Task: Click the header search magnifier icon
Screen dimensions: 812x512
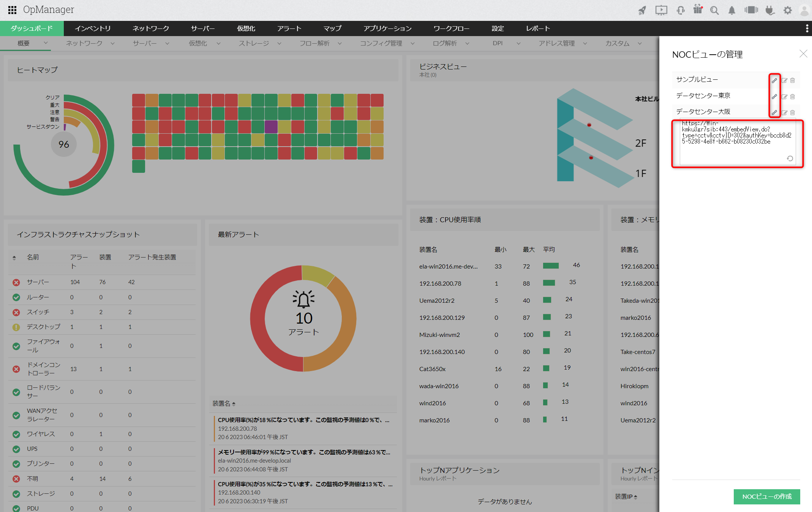Action: click(714, 10)
